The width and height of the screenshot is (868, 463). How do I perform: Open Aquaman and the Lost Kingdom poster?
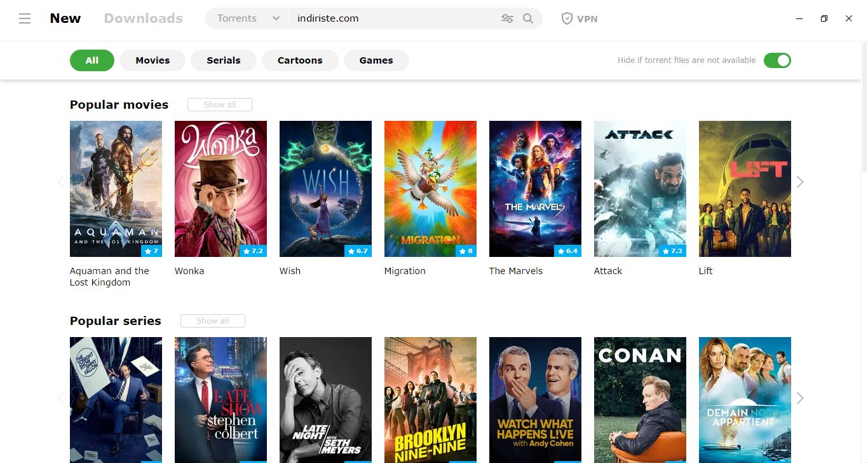pos(116,189)
